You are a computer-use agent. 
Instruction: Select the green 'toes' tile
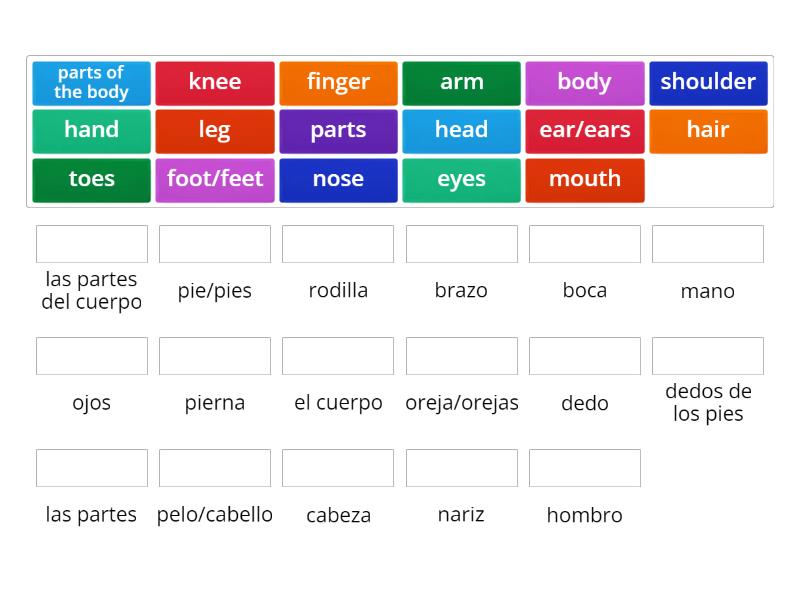(91, 179)
